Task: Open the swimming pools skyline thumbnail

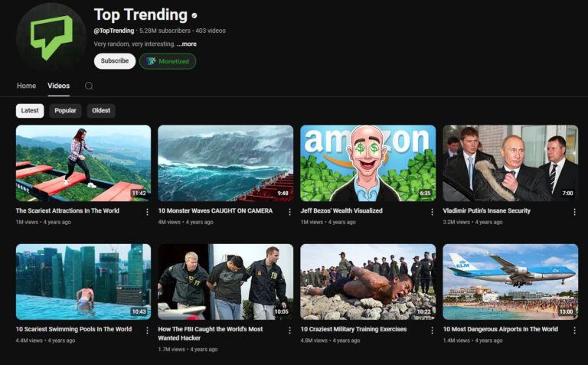Action: click(83, 282)
